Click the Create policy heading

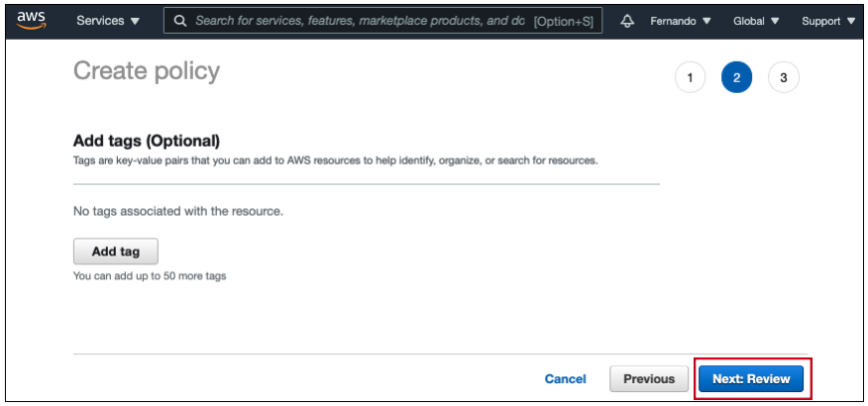tap(147, 71)
